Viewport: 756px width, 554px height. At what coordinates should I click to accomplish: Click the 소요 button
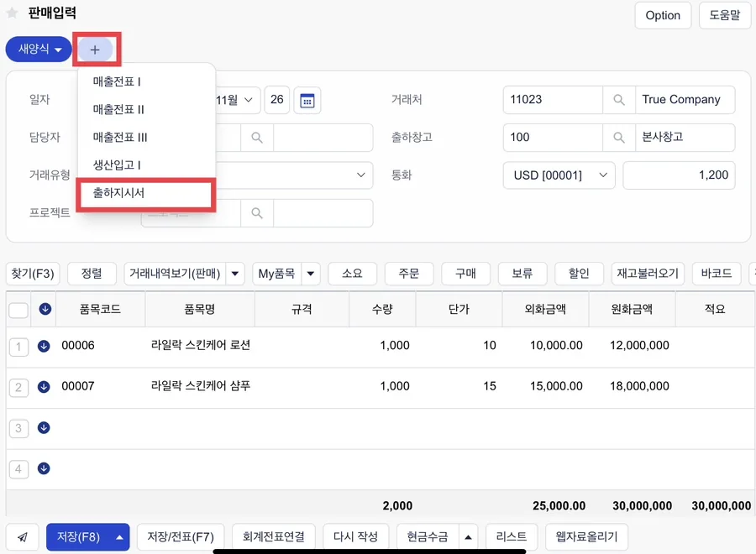coord(352,274)
